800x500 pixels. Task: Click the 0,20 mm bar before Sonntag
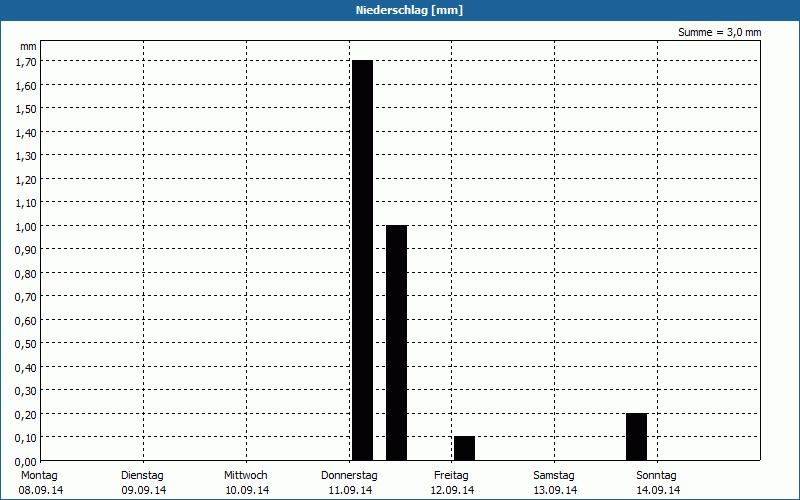click(636, 437)
